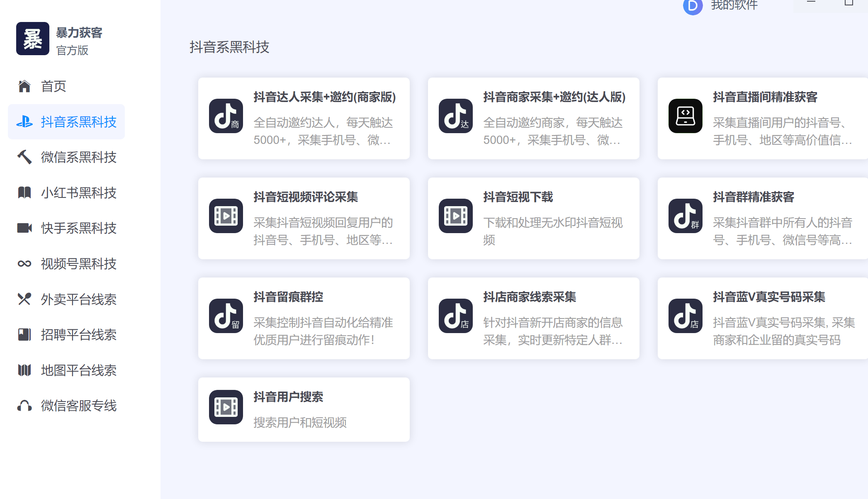Click the home icon beside 首页
The image size is (868, 499).
[24, 86]
